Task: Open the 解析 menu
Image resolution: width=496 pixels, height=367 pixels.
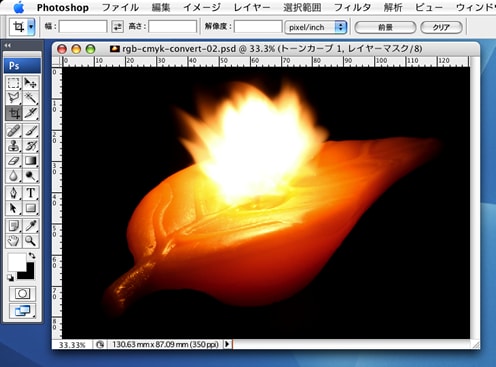Action: [x=393, y=7]
